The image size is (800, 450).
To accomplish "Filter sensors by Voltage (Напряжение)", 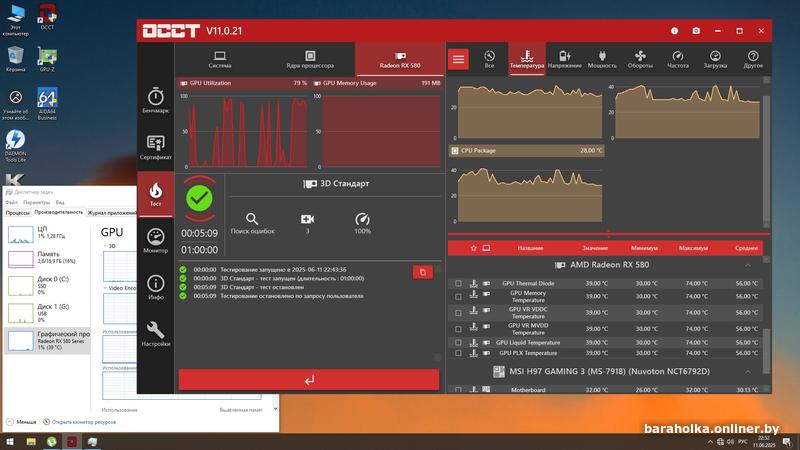I will (564, 59).
